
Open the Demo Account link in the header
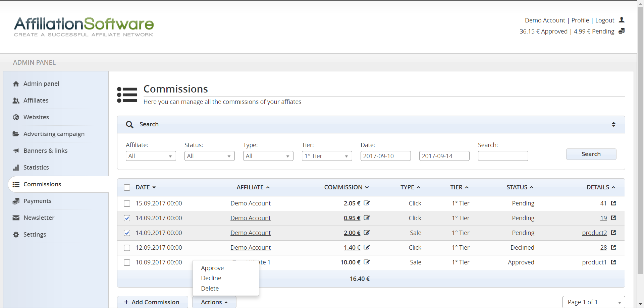545,20
